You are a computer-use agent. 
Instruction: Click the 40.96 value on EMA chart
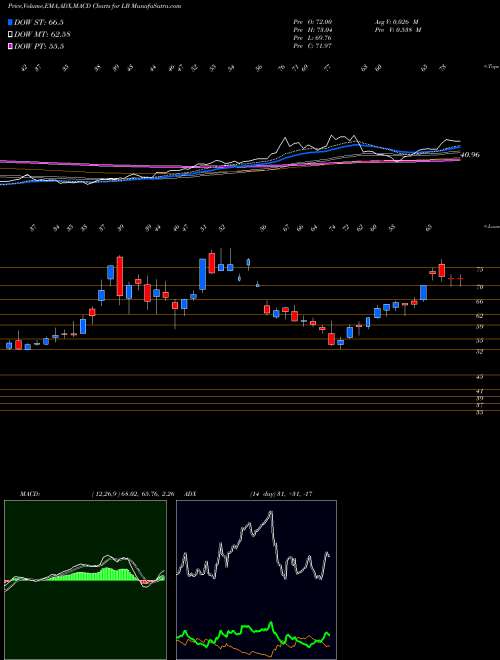(x=470, y=155)
